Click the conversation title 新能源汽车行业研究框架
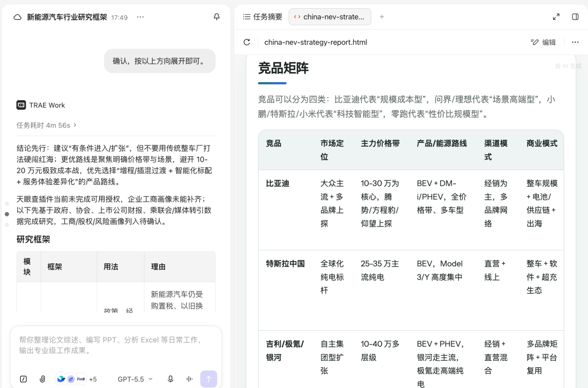The width and height of the screenshot is (588, 388). click(67, 17)
